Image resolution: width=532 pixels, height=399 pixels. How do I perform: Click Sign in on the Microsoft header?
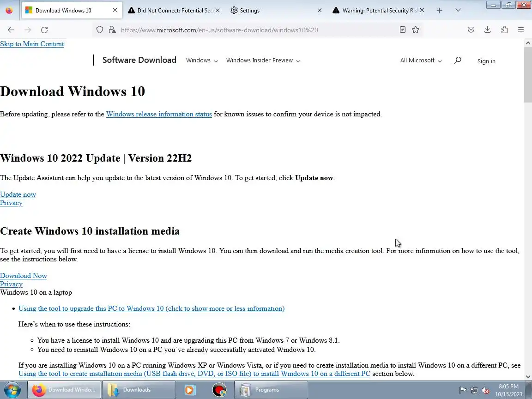[486, 61]
